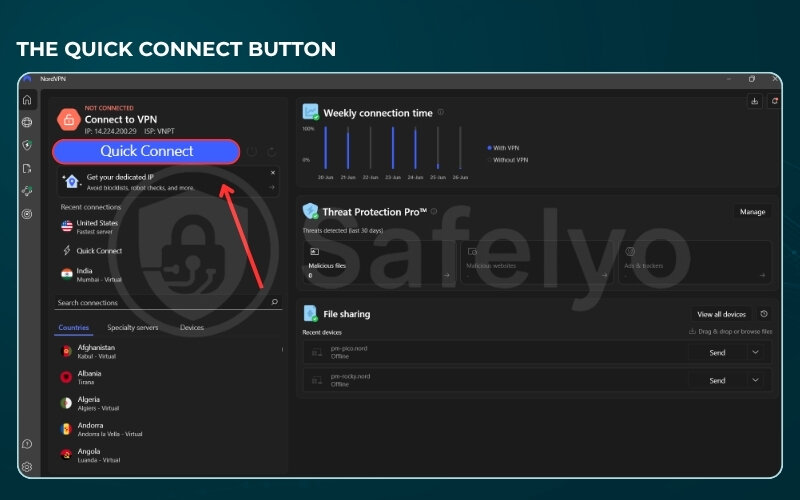Click the Afghanistan flag icon
This screenshot has height=500, width=800.
(66, 352)
